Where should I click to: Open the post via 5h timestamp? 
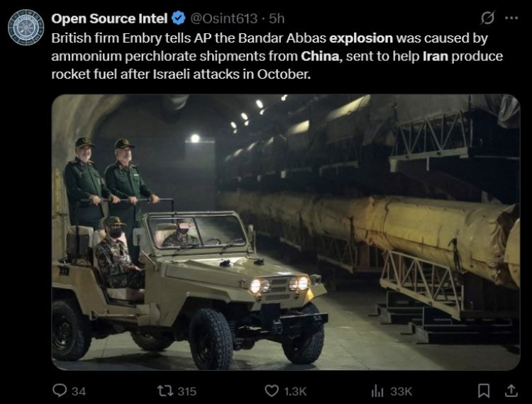pos(277,18)
